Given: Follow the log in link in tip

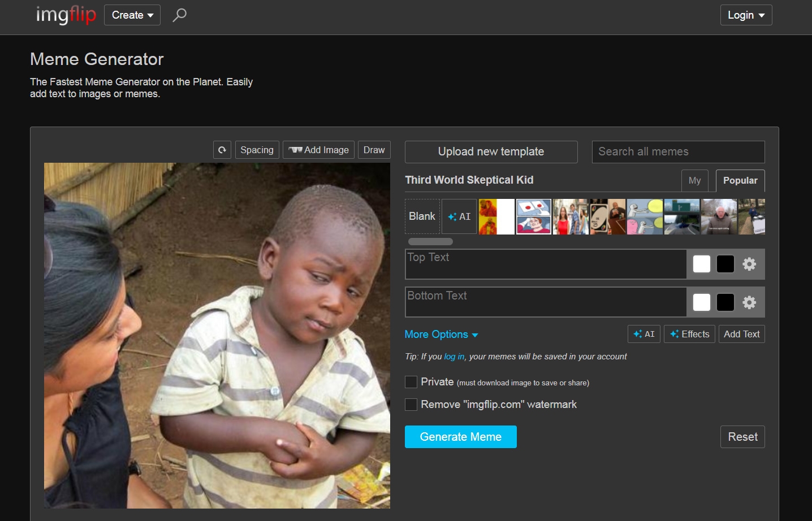Looking at the screenshot, I should (454, 357).
